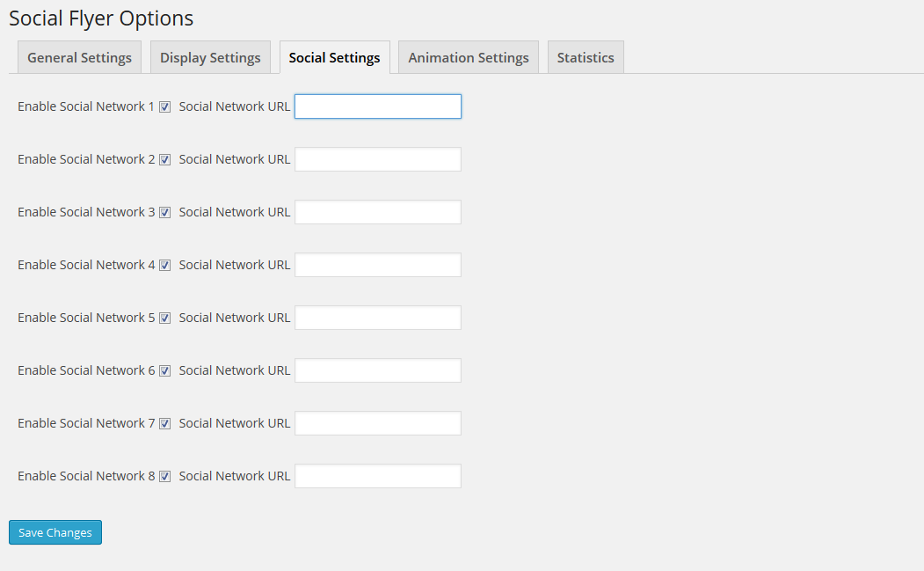Click URL field for Social Network 8

coord(378,476)
